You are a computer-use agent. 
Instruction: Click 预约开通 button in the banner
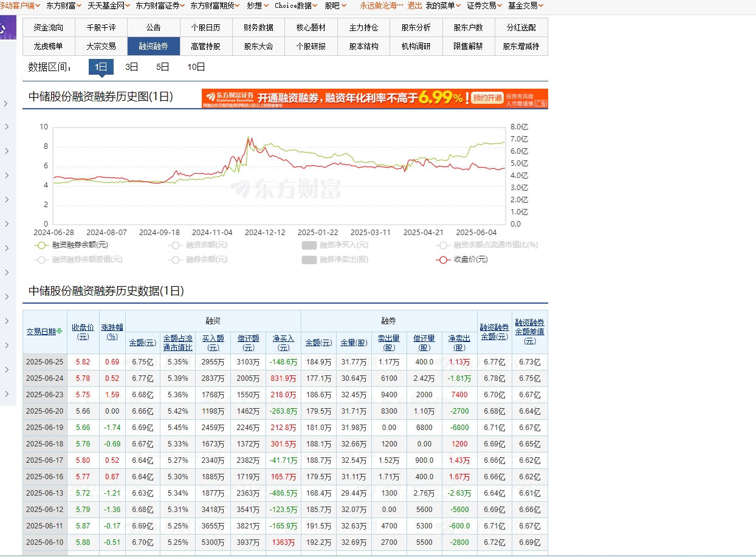pos(488,98)
